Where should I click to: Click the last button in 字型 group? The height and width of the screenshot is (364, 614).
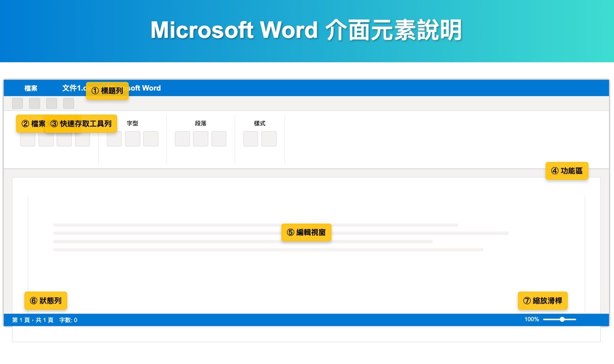[150, 139]
